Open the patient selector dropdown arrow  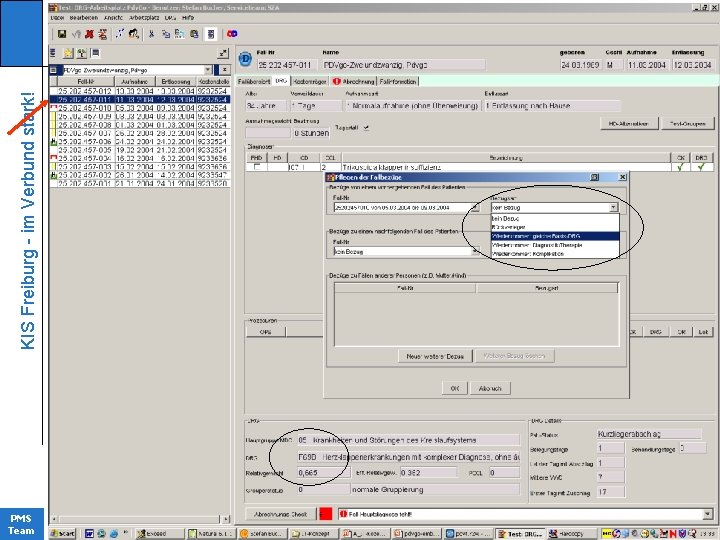(208, 70)
